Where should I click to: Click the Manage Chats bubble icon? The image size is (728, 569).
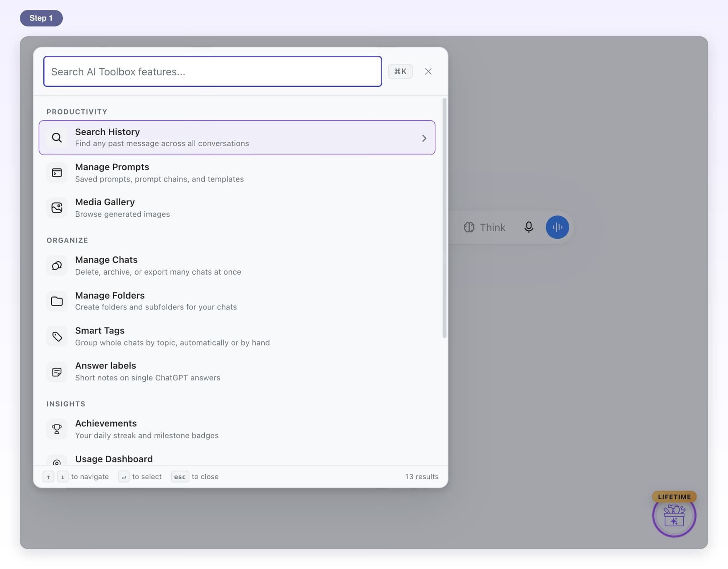57,265
